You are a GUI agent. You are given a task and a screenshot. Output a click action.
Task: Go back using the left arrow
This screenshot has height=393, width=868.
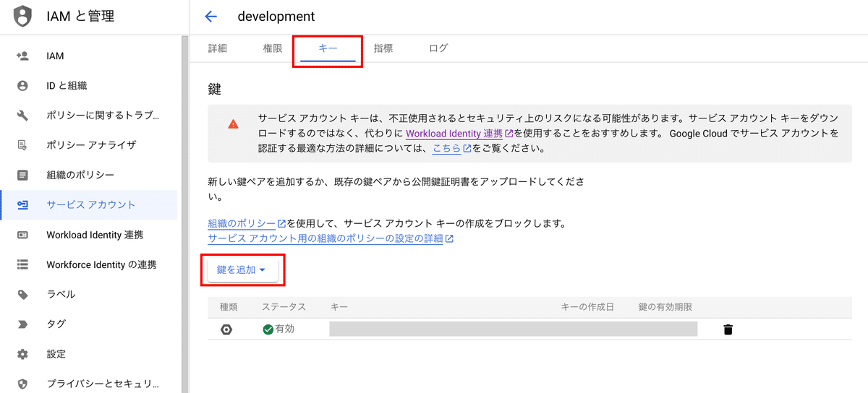[x=210, y=16]
